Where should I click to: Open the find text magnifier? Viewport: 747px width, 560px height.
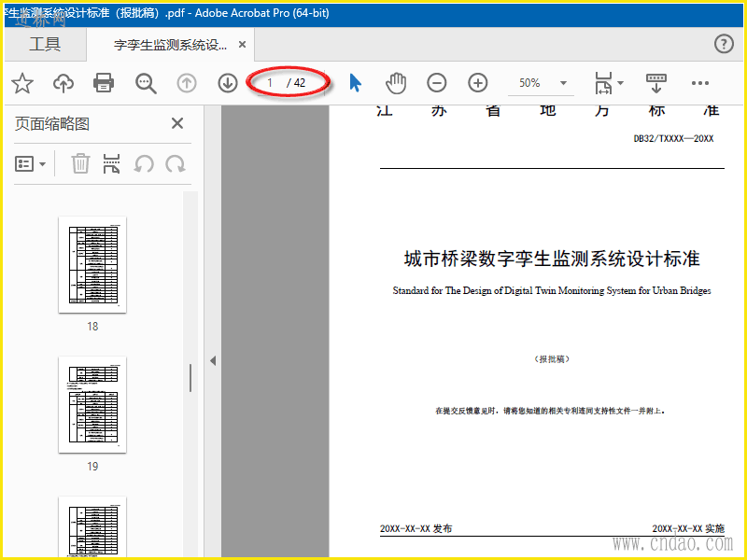(x=146, y=83)
